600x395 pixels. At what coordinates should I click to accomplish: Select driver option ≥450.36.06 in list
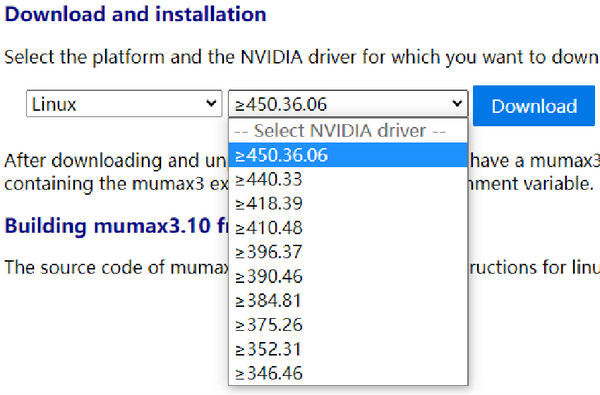[x=348, y=155]
